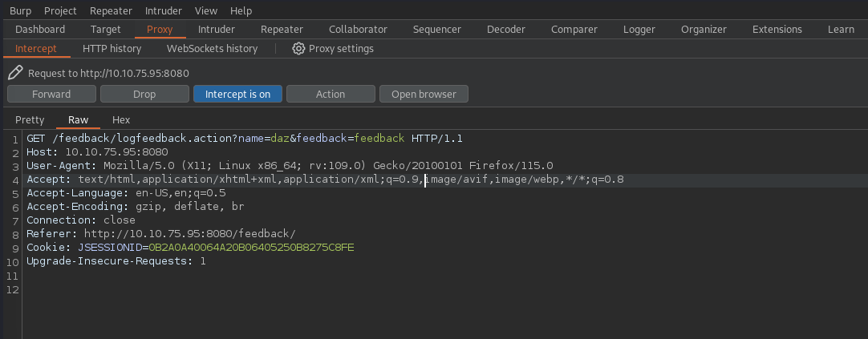Image resolution: width=868 pixels, height=339 pixels.
Task: Open the Intruder menu in menu bar
Action: pyautogui.click(x=163, y=11)
